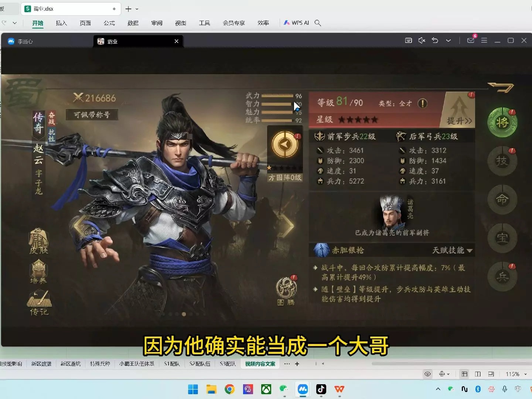
Task: Open the 公式 ribbon tab in WPS
Action: pos(109,23)
